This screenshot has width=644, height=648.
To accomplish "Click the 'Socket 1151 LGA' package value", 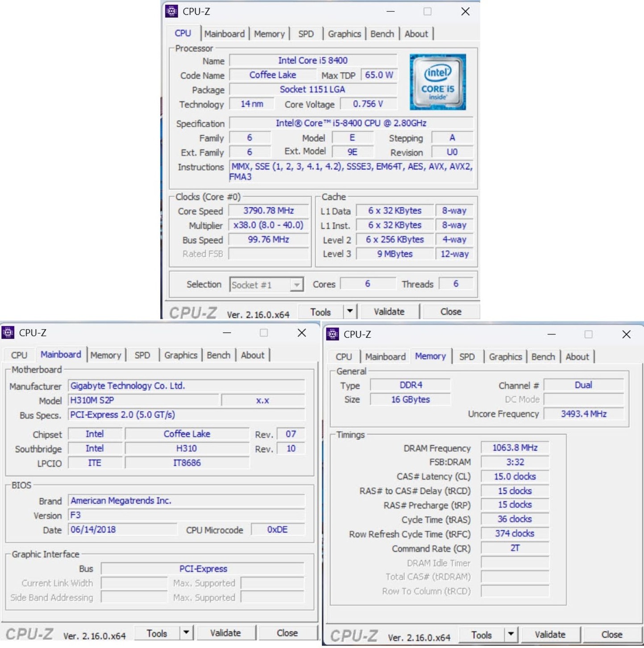I will click(x=313, y=89).
